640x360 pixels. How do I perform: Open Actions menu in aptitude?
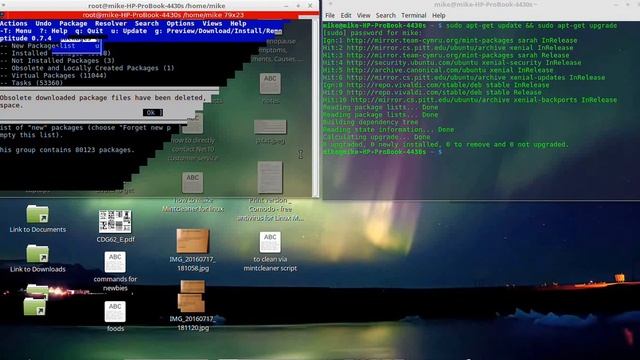point(13,24)
